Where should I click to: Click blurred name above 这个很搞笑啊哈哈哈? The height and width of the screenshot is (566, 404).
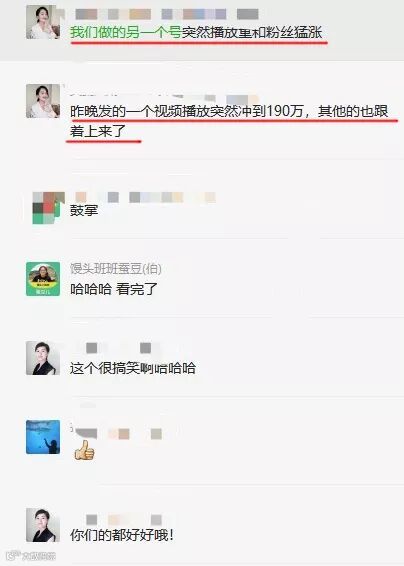118,348
